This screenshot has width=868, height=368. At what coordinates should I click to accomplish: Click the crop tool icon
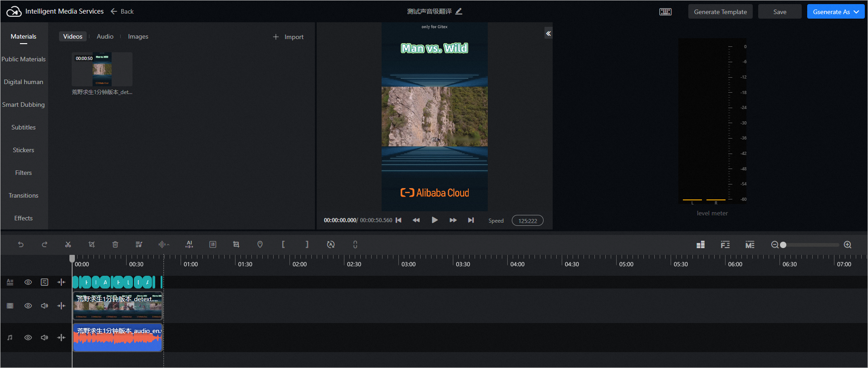pos(92,244)
